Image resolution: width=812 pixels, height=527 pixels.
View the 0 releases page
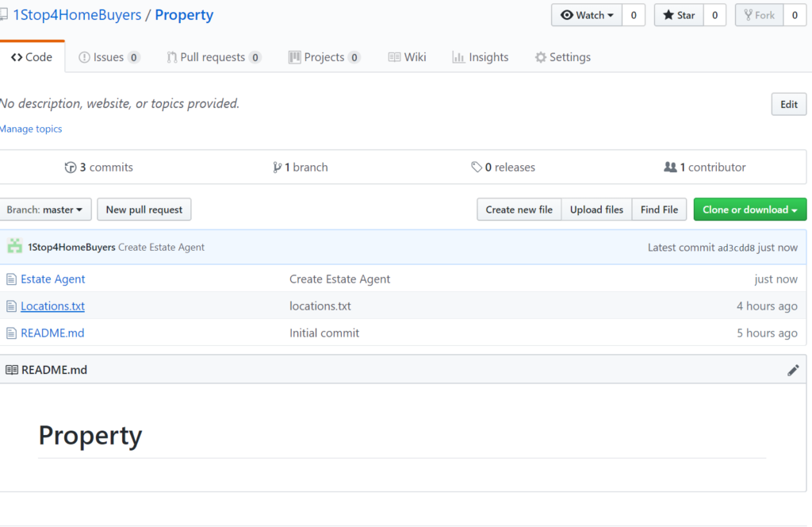point(503,167)
